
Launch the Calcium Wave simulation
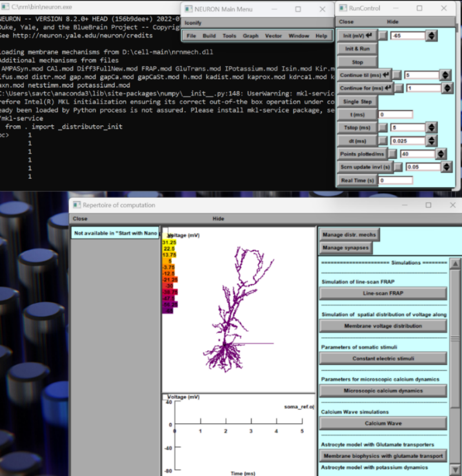[x=383, y=423]
